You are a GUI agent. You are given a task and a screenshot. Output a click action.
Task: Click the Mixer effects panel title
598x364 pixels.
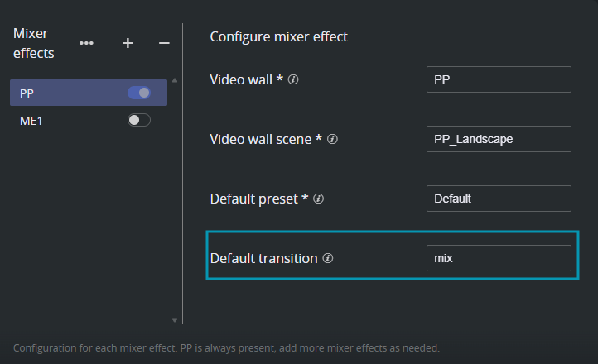pos(34,43)
